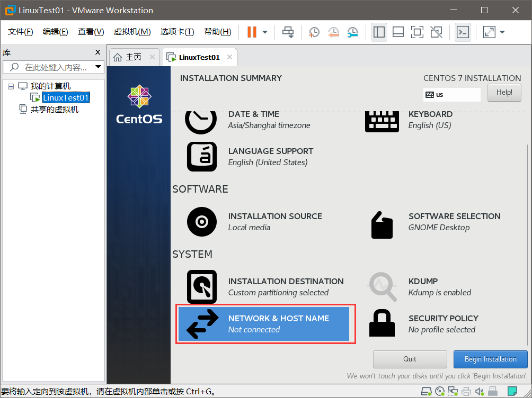Click the us keyboard layout indicator

coord(451,95)
